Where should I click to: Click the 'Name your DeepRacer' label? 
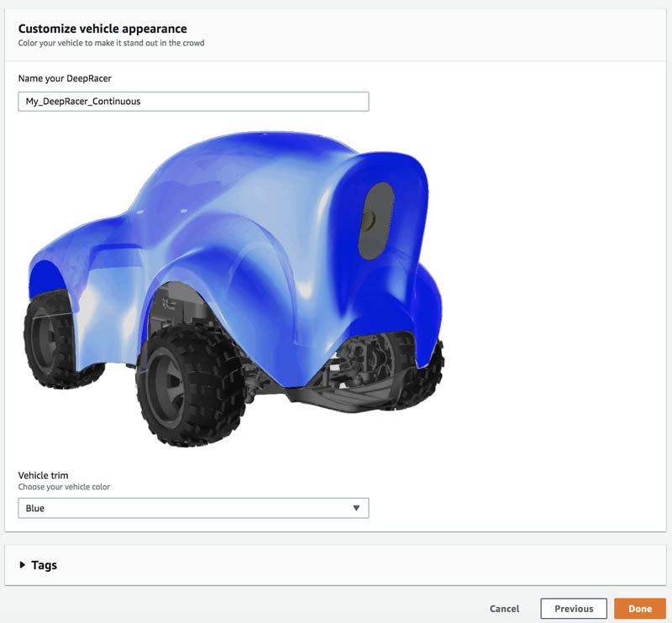[65, 78]
